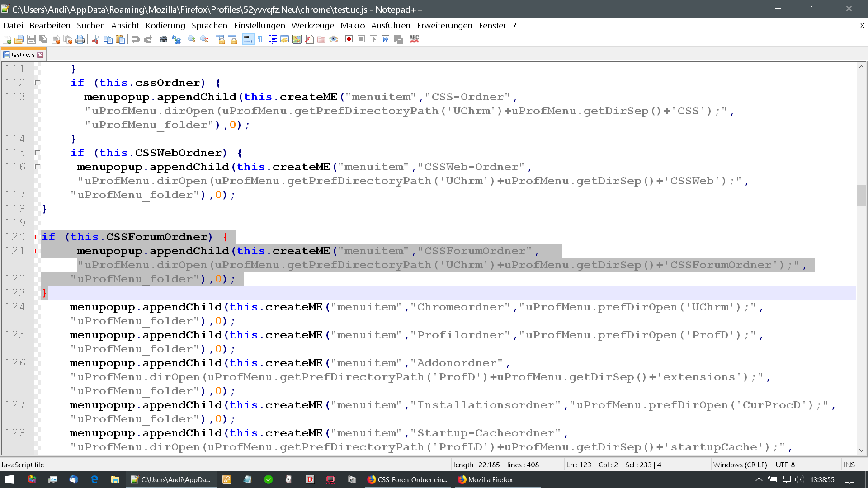Image resolution: width=868 pixels, height=488 pixels.
Task: Toggle INS insert mode in status bar
Action: tap(849, 465)
